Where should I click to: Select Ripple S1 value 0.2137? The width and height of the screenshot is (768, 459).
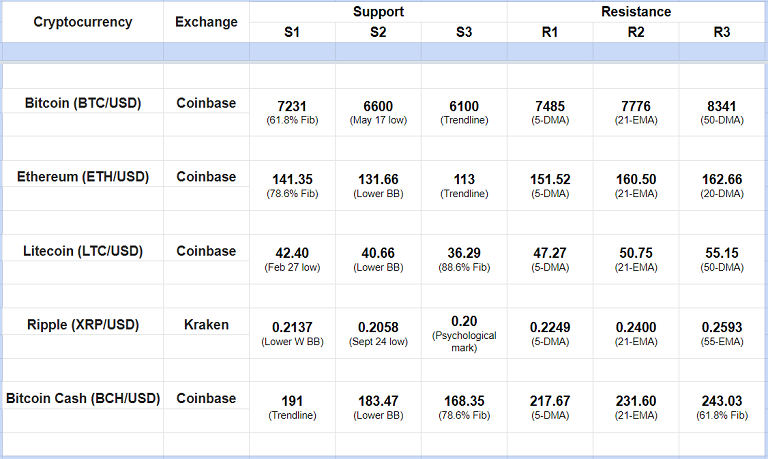(292, 327)
